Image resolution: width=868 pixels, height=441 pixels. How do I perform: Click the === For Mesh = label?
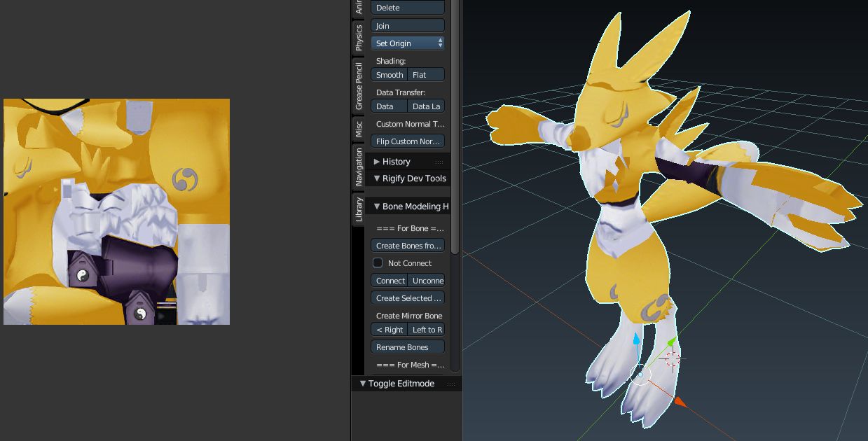409,365
